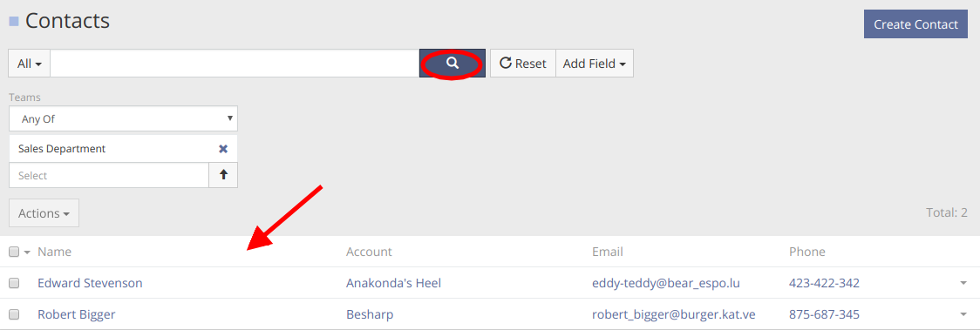This screenshot has height=330, width=980.
Task: Check the Robert Bigger row checkbox
Action: [14, 314]
